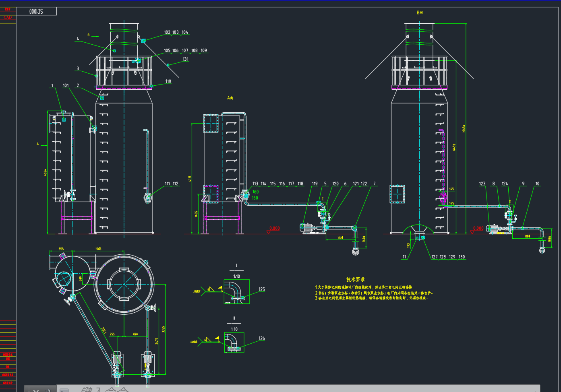The width and height of the screenshot is (561, 392).
Task: Click the 4175 height dimension text
Action: [190, 178]
